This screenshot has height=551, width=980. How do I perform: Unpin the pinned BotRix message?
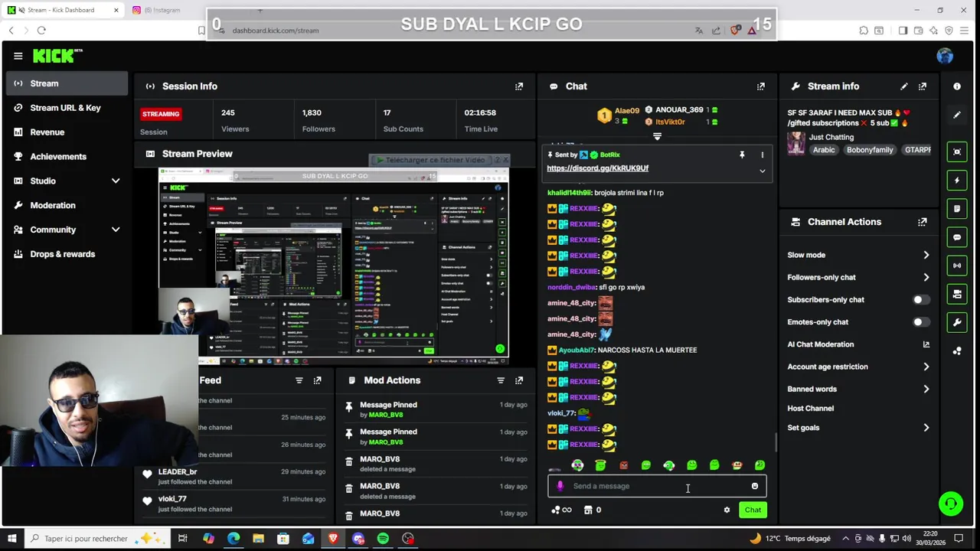click(x=742, y=155)
